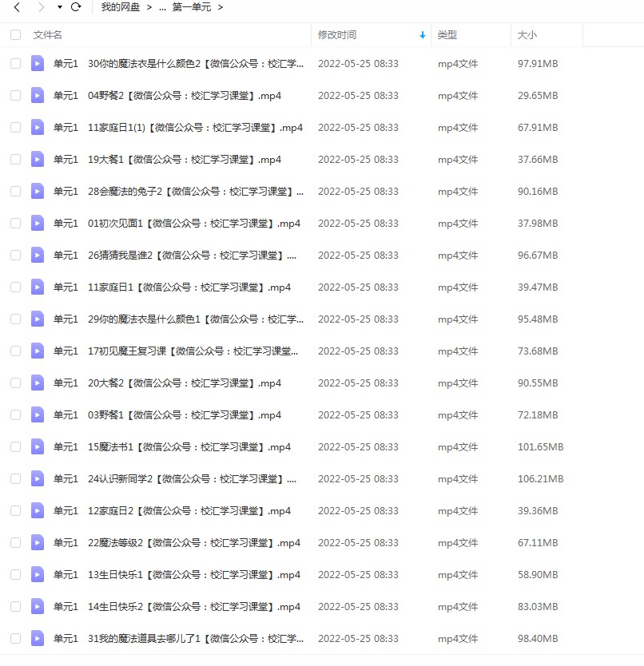Click the 97.91MB size cell

click(x=538, y=64)
